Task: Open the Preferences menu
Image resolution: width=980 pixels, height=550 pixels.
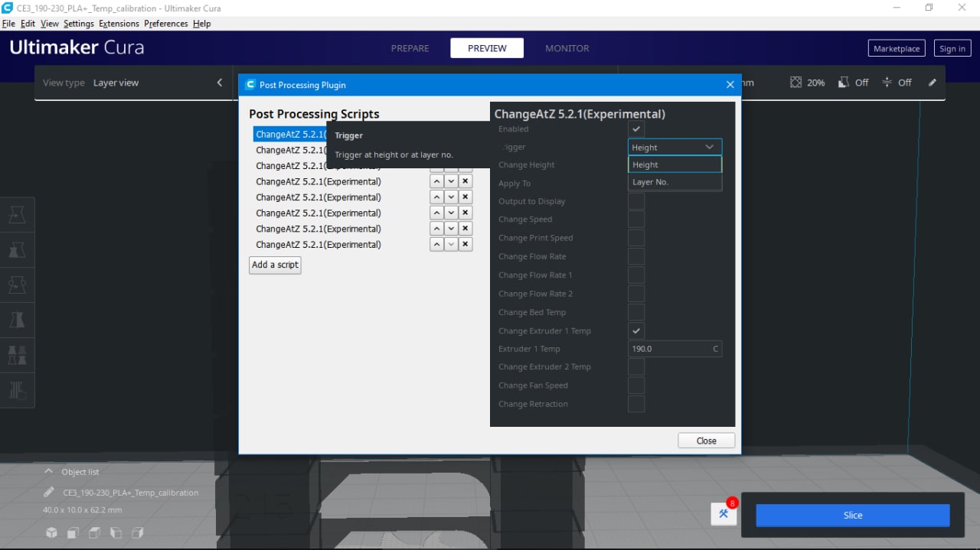Action: [x=166, y=24]
